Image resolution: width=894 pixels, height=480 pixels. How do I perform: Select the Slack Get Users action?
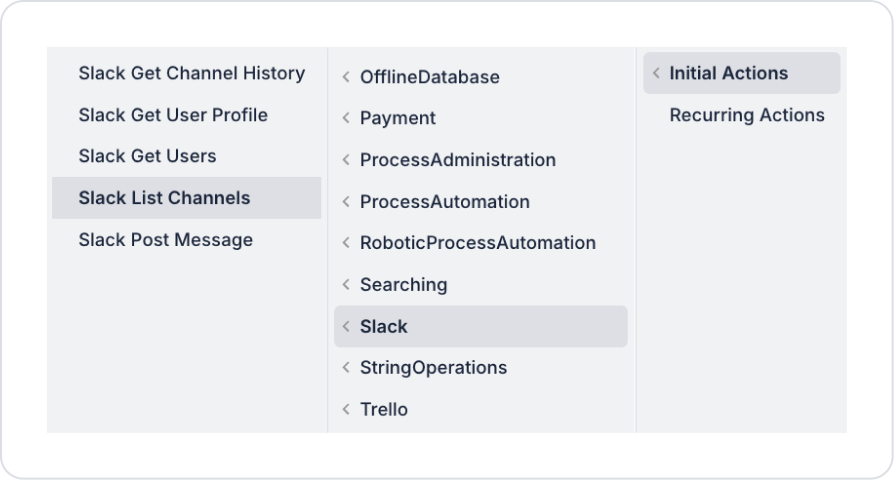147,156
